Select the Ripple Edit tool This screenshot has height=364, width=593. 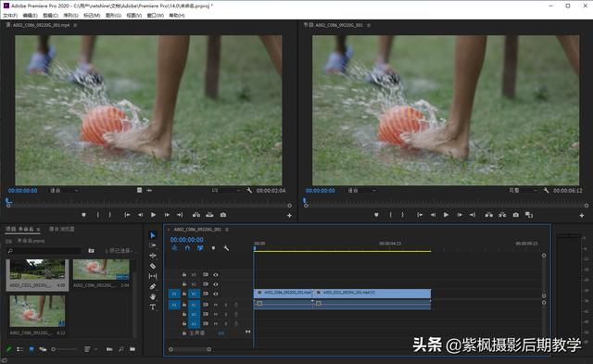point(153,256)
